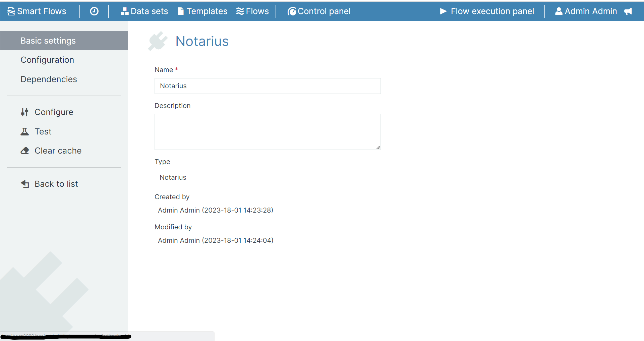Click the Created by label
Screen dimensions: 644x341
[172, 197]
